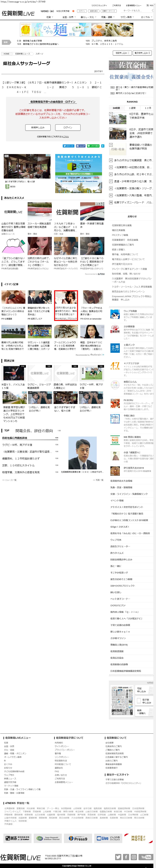Open the Nissan CEO photo thumbnail
Viewport: 156px width, 868px height.
[82, 452]
